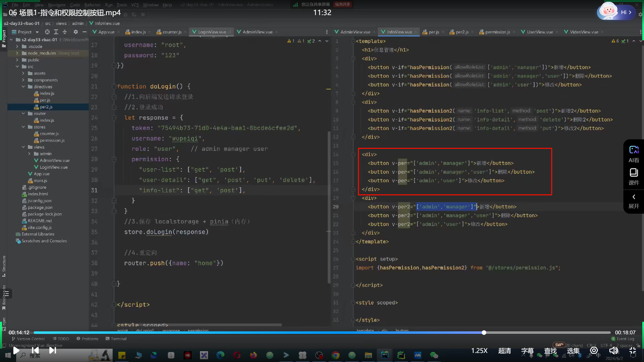Screen dimensions: 644x362
Task: Click the 查找 search button
Action: [x=551, y=351]
